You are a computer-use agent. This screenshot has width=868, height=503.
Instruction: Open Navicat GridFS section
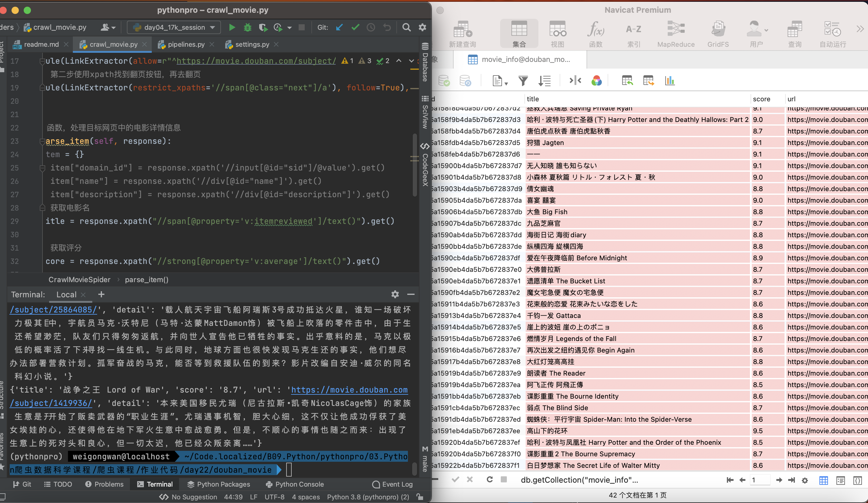coord(718,34)
